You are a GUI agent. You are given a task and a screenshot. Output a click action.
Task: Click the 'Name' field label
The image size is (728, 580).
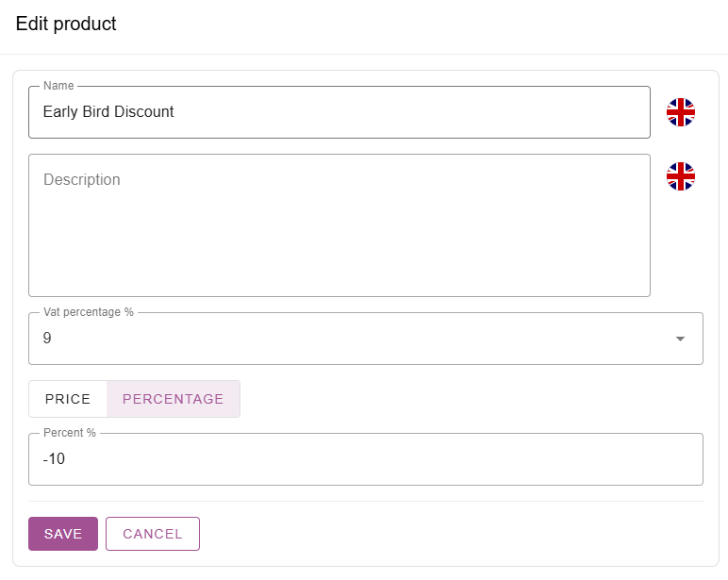pos(58,86)
